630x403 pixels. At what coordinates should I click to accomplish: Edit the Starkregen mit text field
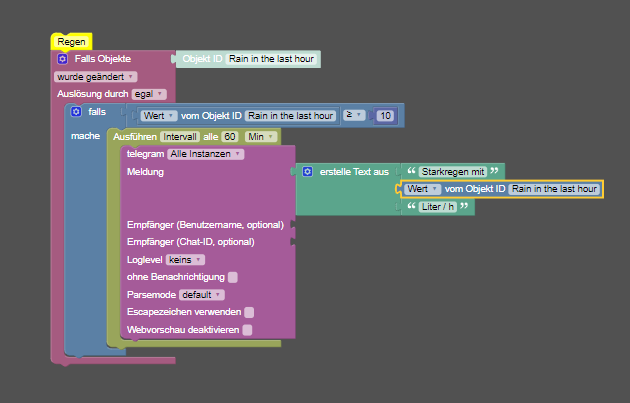(x=453, y=172)
